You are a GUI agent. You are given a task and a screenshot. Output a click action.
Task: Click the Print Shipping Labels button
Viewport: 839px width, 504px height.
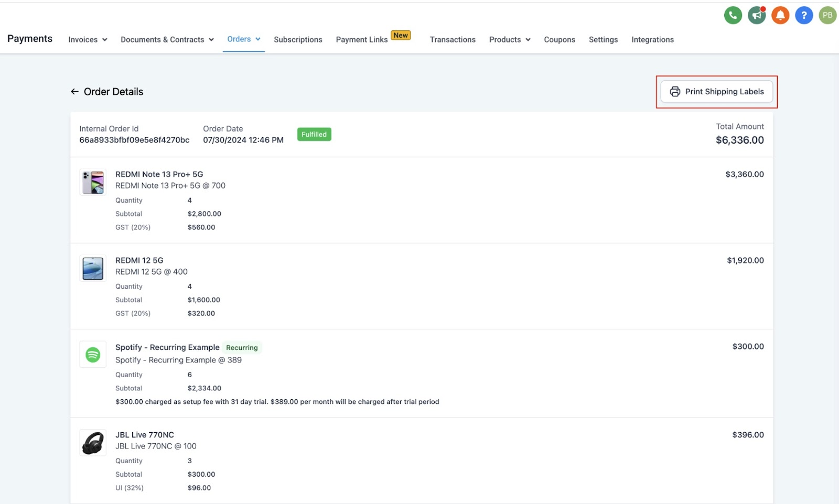(716, 92)
